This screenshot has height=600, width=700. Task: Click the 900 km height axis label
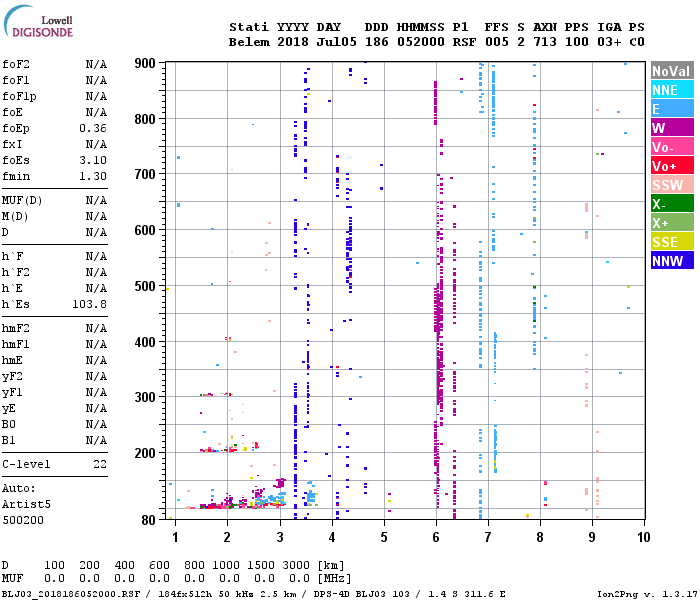click(x=145, y=63)
